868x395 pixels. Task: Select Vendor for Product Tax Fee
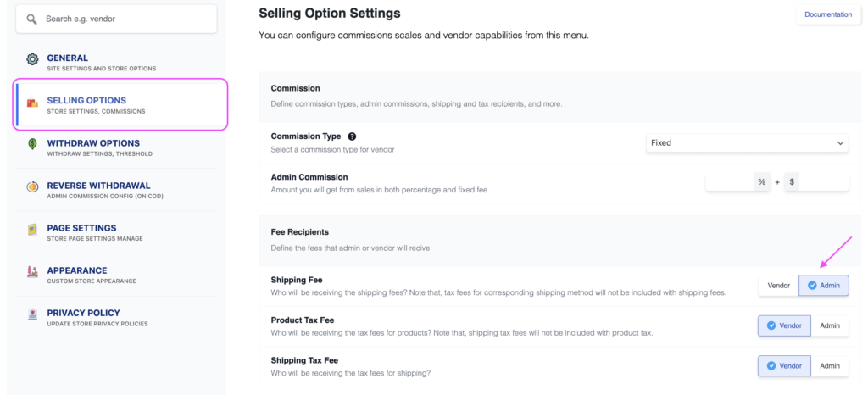click(784, 325)
